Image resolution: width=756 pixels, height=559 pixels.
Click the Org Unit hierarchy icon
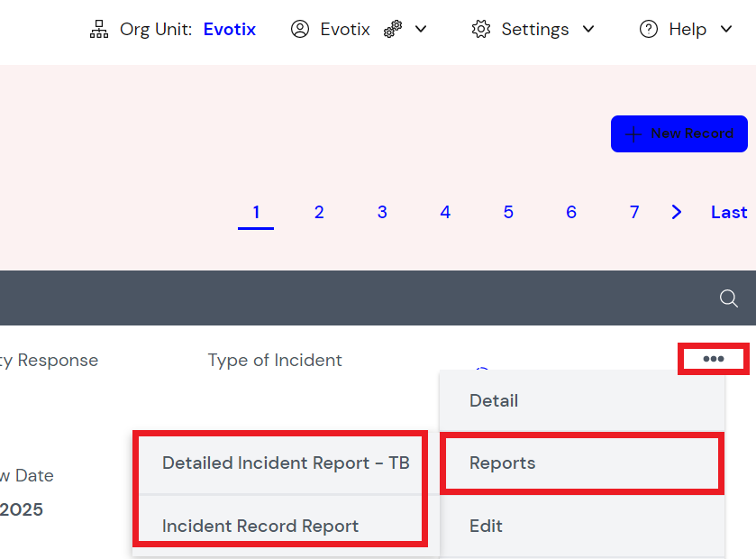pos(99,28)
